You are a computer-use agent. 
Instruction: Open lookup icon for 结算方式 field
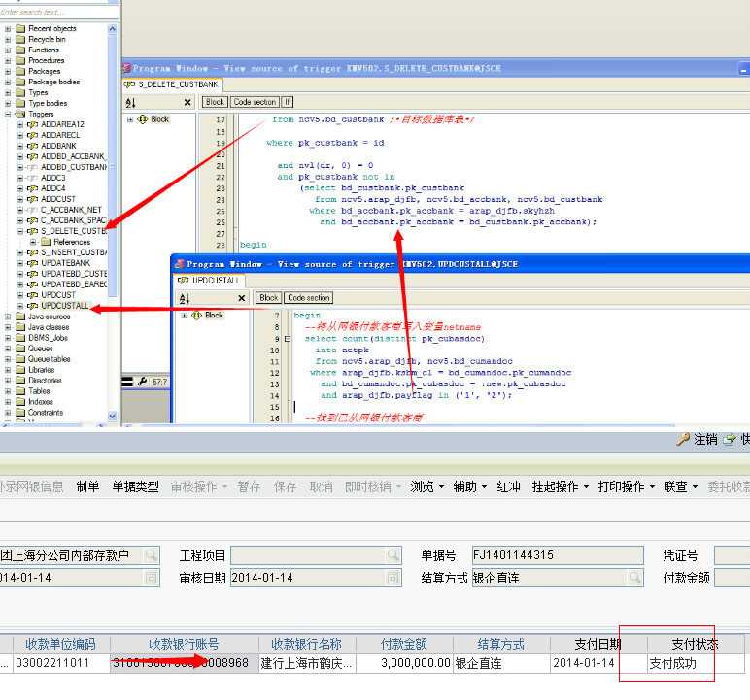[x=634, y=578]
